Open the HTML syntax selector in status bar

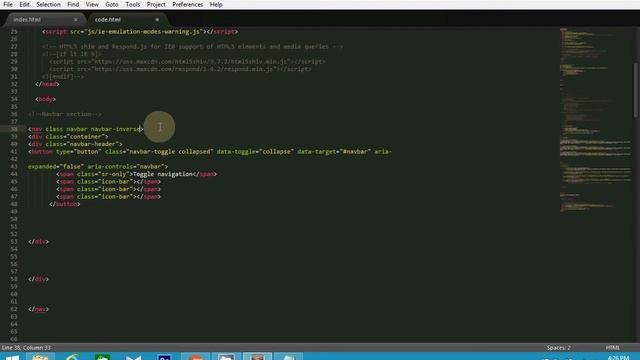coord(612,348)
